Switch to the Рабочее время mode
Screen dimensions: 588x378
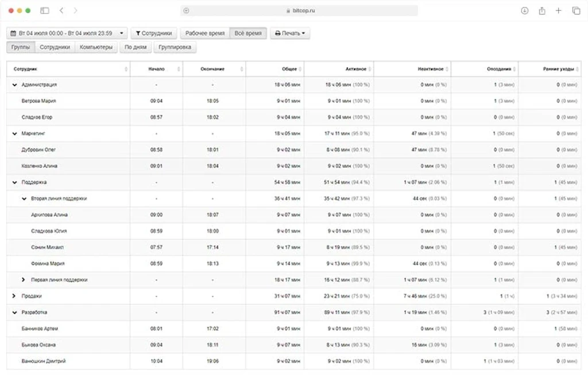click(x=205, y=33)
